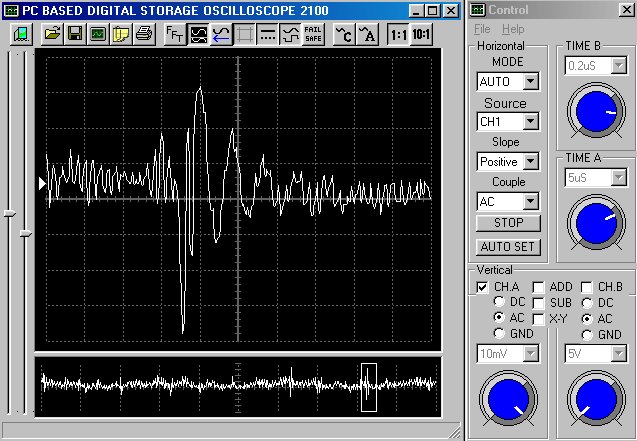Uncheck the CH.A channel checkbox
Screen dimensions: 637x441
click(482, 287)
